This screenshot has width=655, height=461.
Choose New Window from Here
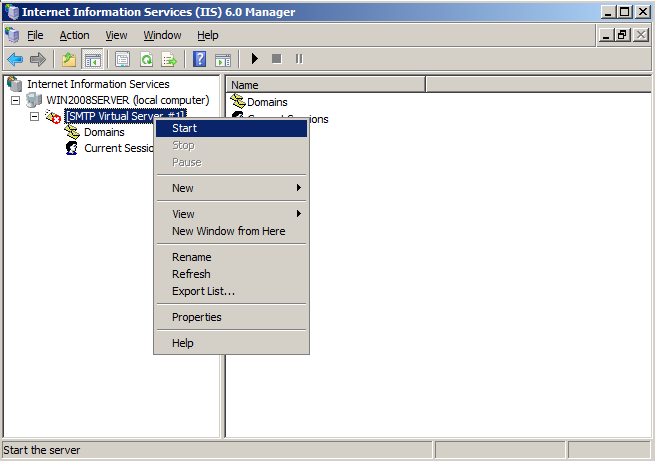(231, 231)
